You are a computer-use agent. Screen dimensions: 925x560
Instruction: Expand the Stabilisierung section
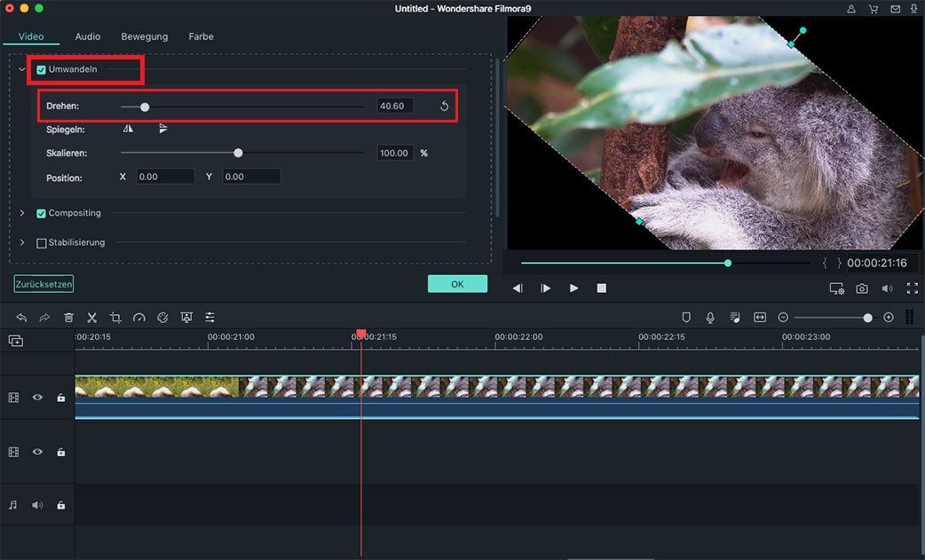tap(22, 242)
